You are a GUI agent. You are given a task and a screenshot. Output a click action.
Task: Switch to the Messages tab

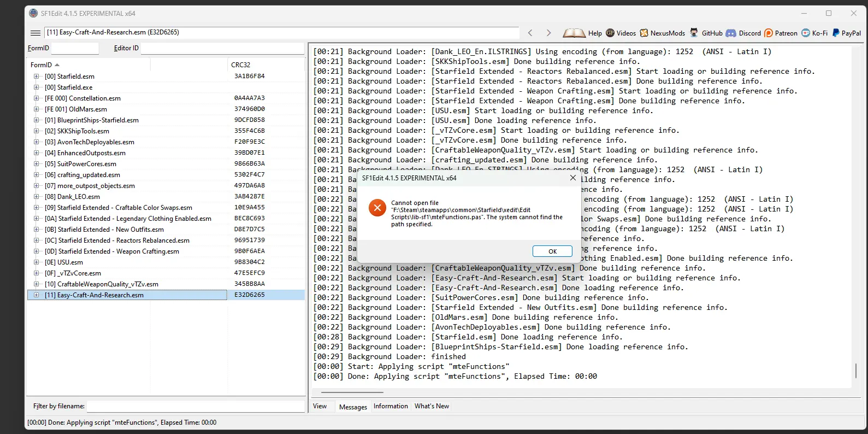(353, 407)
